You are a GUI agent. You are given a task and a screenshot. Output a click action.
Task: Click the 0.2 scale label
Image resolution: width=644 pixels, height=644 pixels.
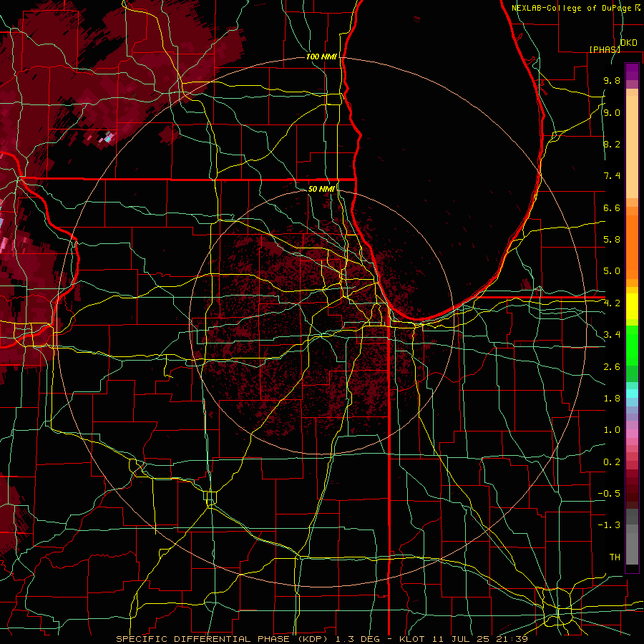click(612, 462)
